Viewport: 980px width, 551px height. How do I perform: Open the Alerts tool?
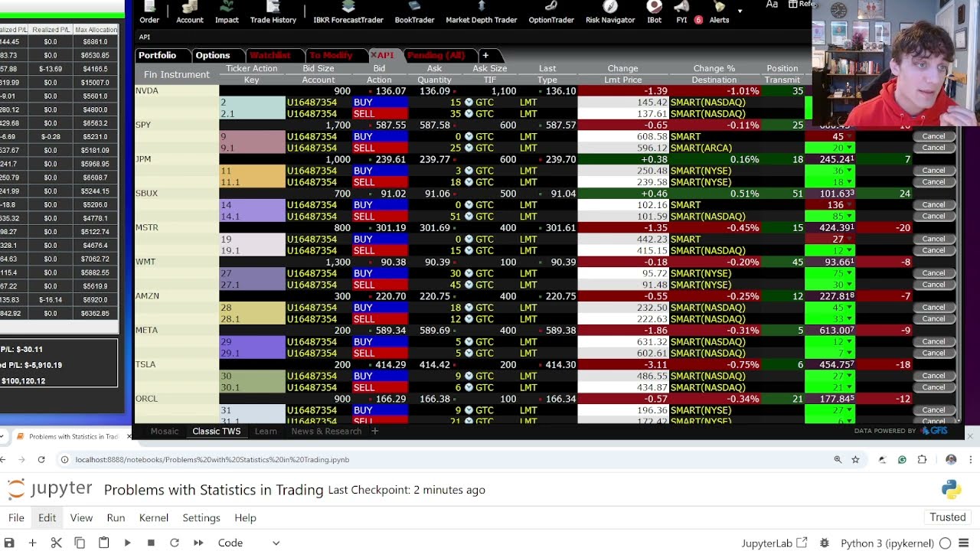pyautogui.click(x=719, y=12)
